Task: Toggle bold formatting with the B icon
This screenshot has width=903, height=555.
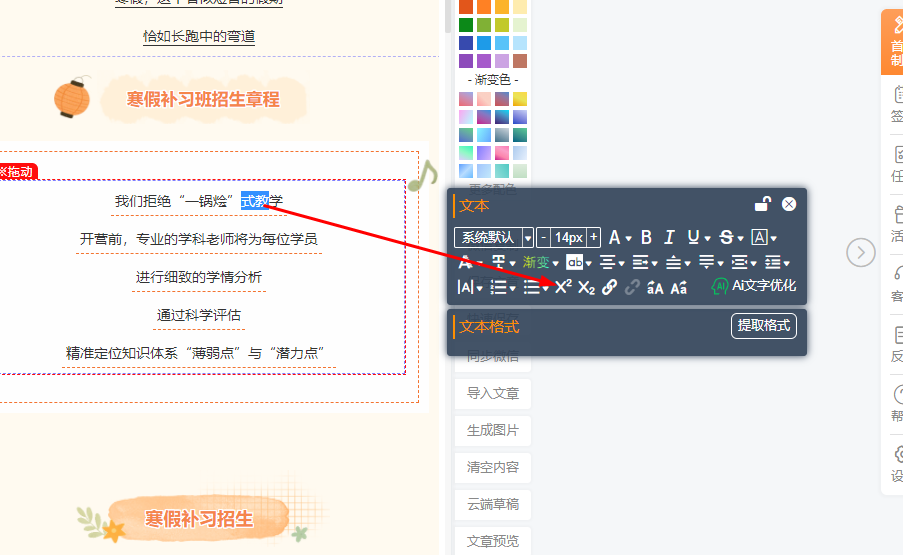Action: [646, 237]
